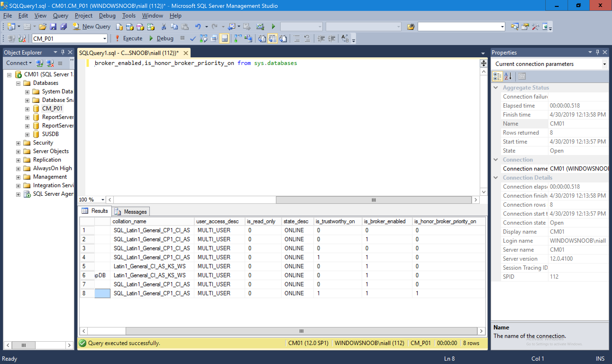Click the Debug button

[x=161, y=39]
